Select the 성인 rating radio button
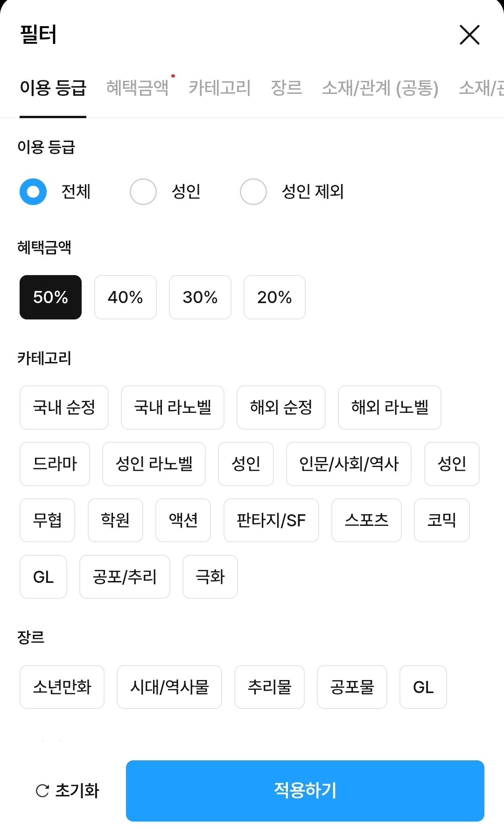Screen dimensions: 504x829 click(143, 191)
